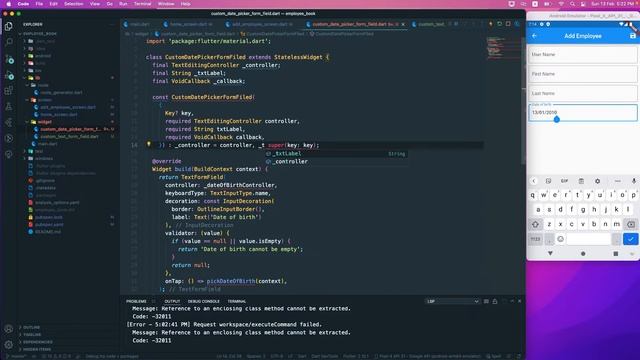Tap the User Name field in the emulator
Image resolution: width=640 pixels, height=360 pixels.
pyautogui.click(x=583, y=54)
